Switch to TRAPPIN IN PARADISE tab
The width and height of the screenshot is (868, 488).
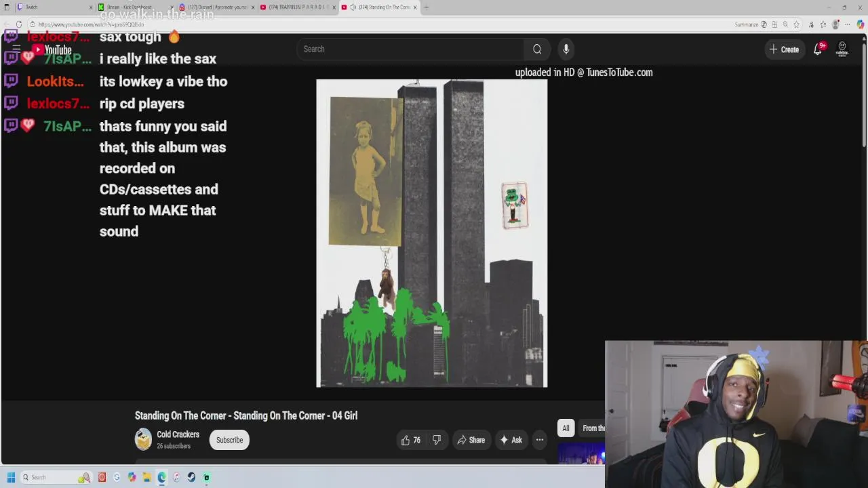(298, 7)
